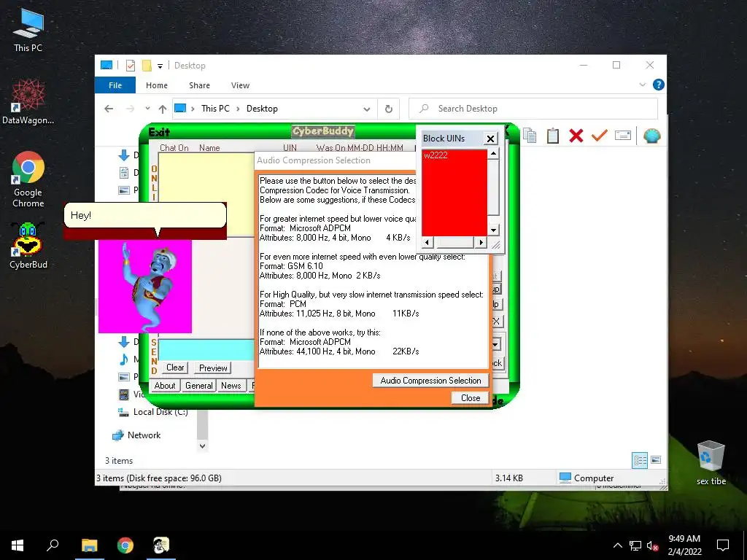This screenshot has width=747, height=560.
Task: Switch Explorer to details view
Action: 640,460
